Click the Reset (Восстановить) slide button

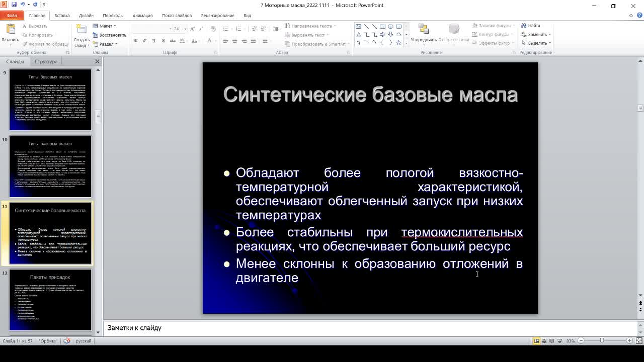click(x=109, y=35)
